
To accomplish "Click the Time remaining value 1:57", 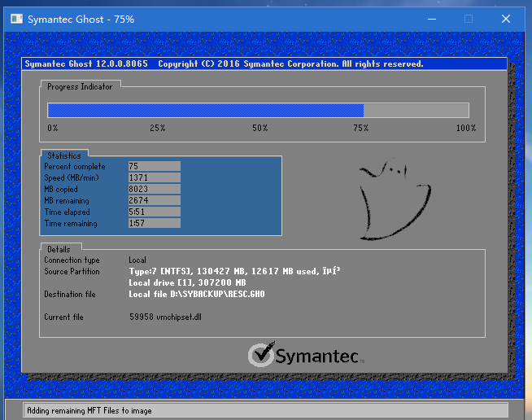I will point(155,223).
